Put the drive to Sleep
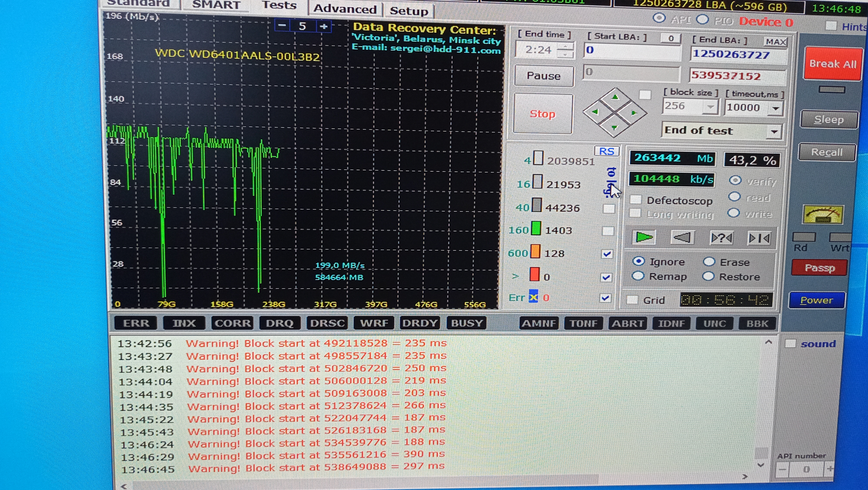 click(829, 119)
